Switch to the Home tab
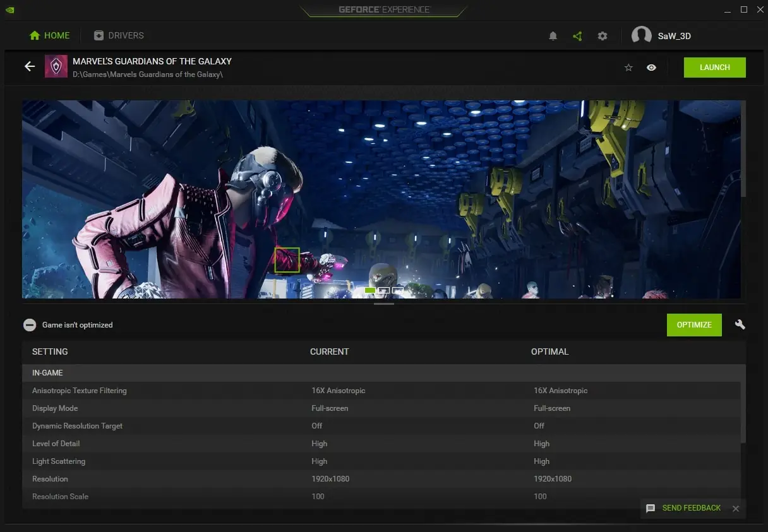The height and width of the screenshot is (532, 768). [x=50, y=35]
